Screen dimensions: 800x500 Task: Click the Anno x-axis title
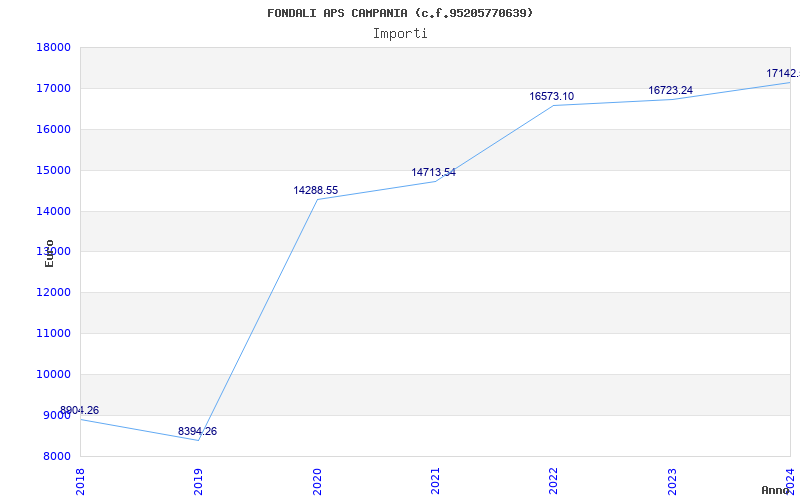776,490
